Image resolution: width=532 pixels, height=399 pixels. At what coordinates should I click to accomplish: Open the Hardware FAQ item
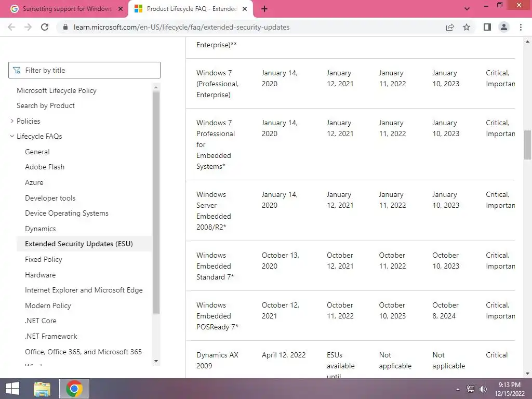click(x=41, y=275)
